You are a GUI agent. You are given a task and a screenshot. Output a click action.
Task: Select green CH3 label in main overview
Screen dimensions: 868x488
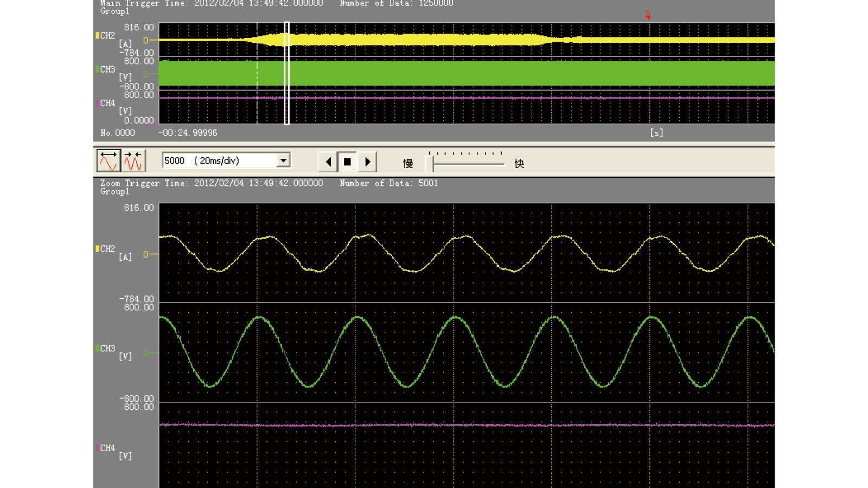tap(107, 69)
